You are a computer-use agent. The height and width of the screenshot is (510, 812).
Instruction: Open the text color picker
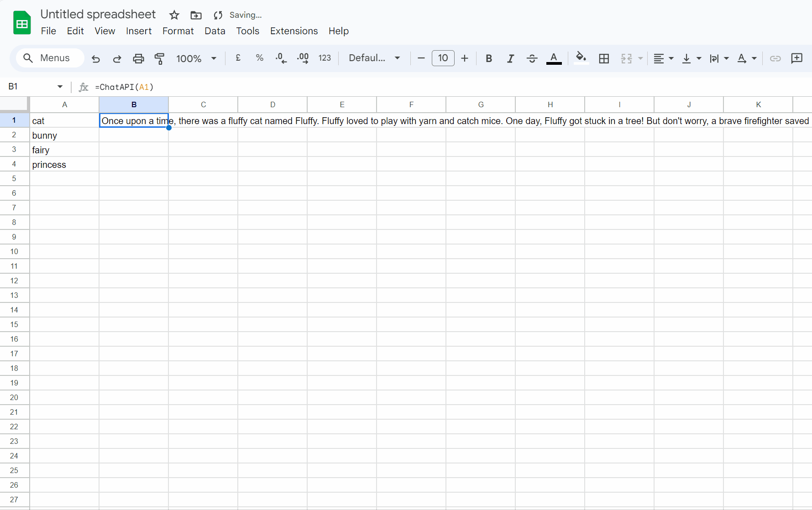tap(554, 58)
